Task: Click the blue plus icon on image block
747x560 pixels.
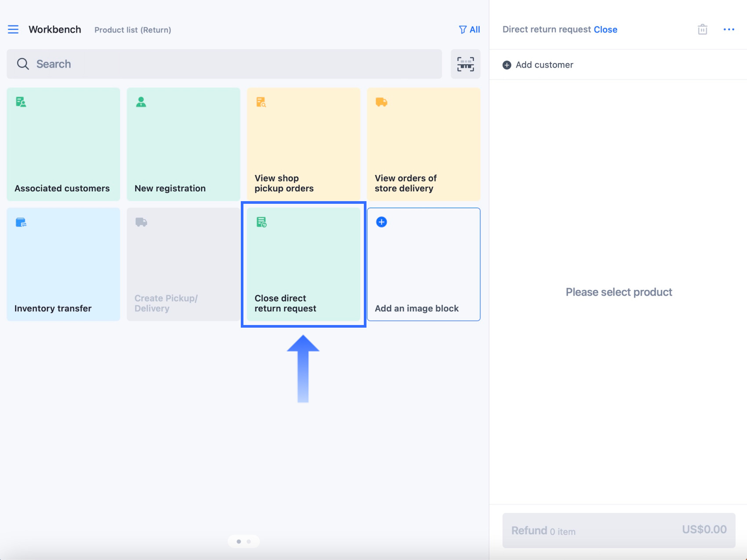Action: [381, 222]
